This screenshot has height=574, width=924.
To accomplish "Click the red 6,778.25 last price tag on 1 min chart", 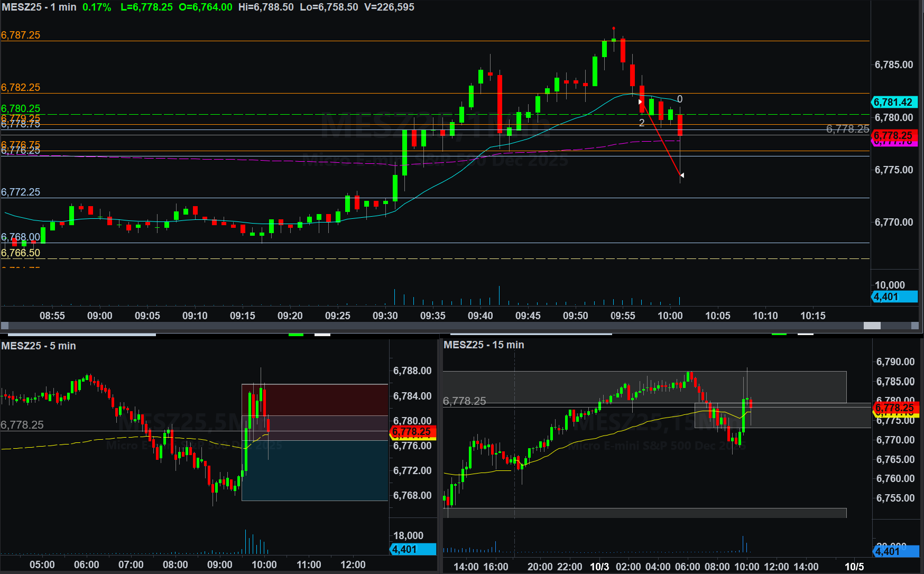I will pyautogui.click(x=893, y=135).
